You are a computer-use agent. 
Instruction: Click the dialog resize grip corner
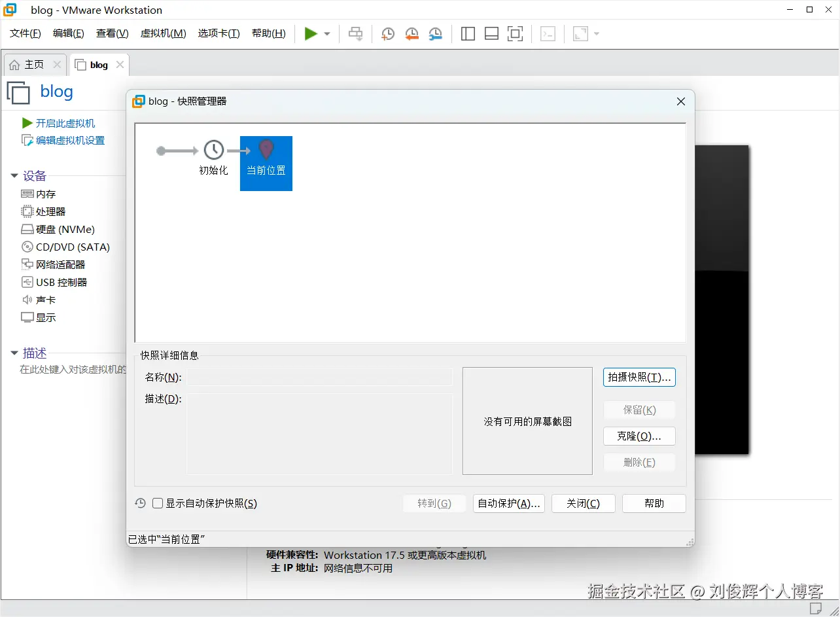tap(690, 542)
